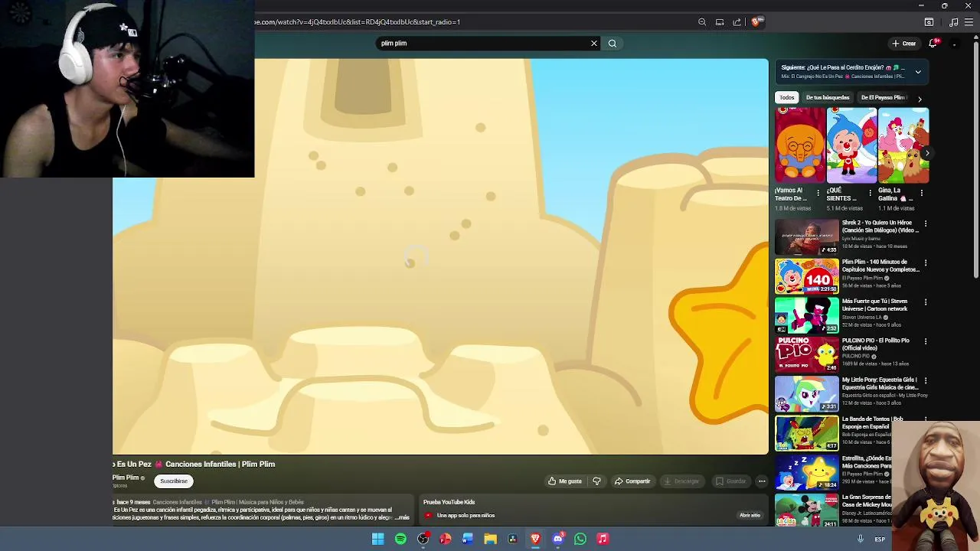Open the Brave Shields lion icon
Screen dimensions: 980x551
(x=756, y=22)
